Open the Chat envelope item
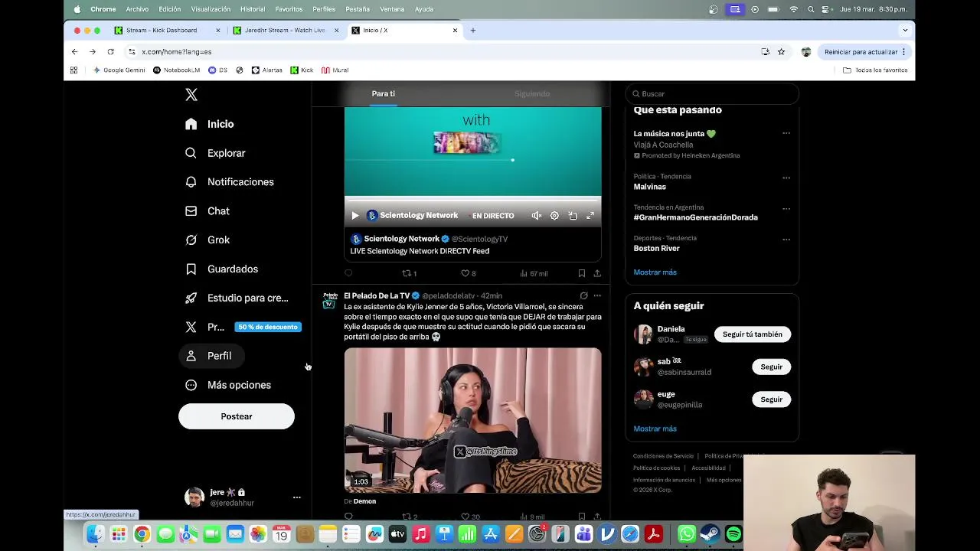 (x=207, y=211)
